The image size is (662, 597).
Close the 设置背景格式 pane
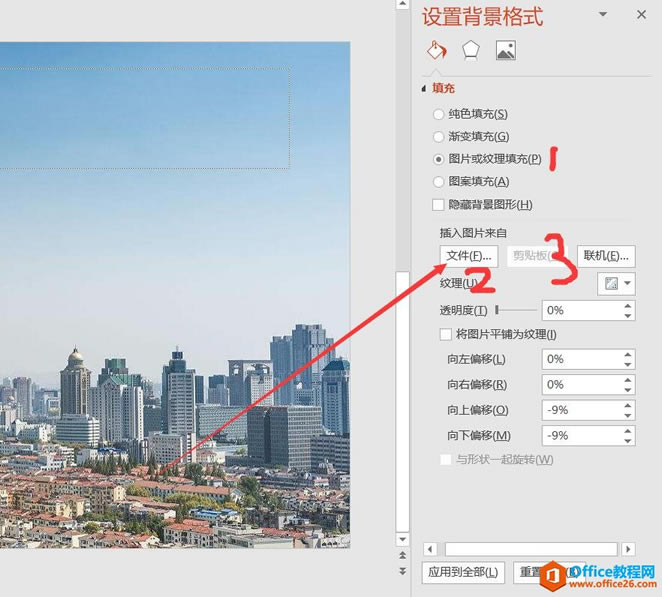[641, 14]
